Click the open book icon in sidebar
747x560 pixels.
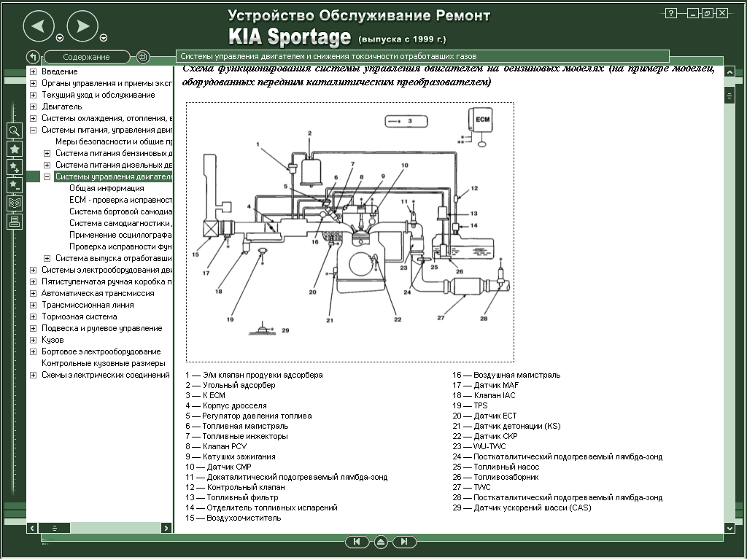click(15, 203)
